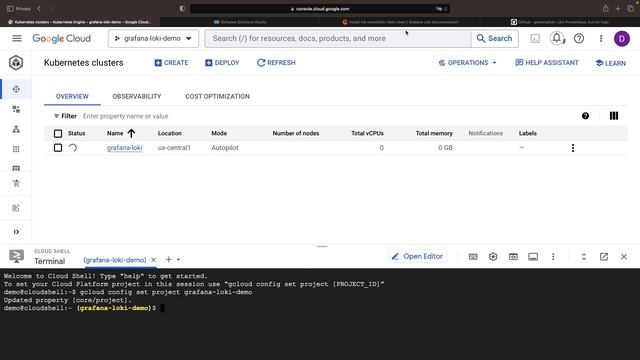Select the release notes sidebar icon
This screenshot has height=360, width=640.
(16, 208)
